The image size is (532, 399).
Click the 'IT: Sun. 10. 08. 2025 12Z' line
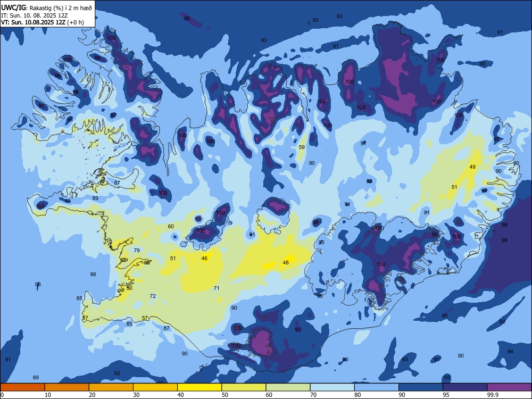(34, 15)
